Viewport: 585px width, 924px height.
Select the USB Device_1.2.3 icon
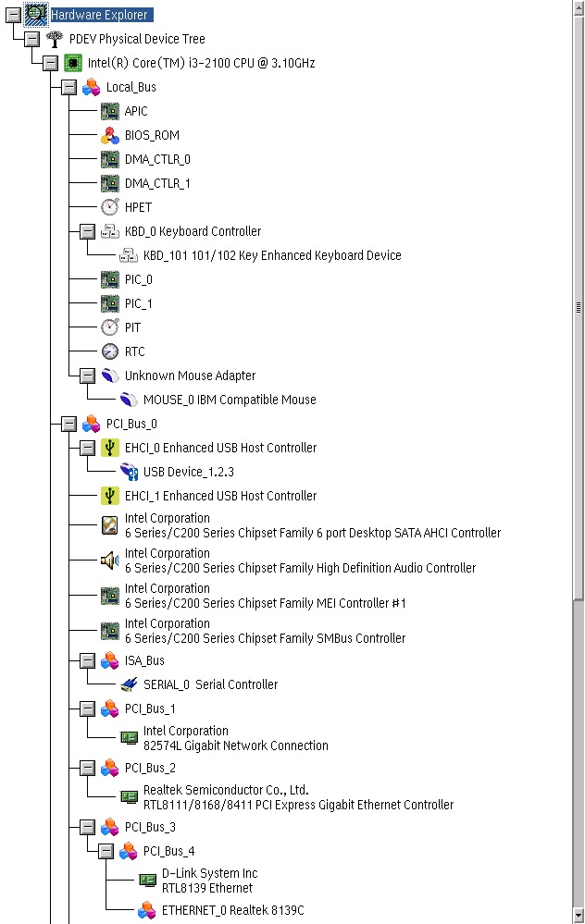coord(129,472)
